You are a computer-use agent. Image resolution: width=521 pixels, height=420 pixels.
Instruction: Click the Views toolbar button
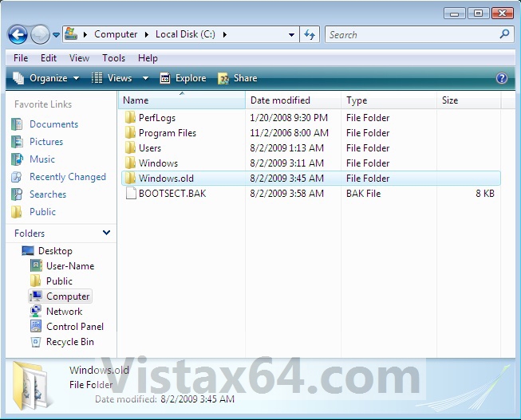pyautogui.click(x=112, y=78)
